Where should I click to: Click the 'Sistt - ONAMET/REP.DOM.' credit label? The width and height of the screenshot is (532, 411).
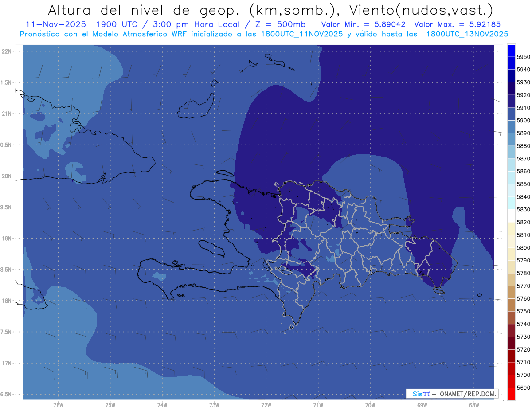452,393
